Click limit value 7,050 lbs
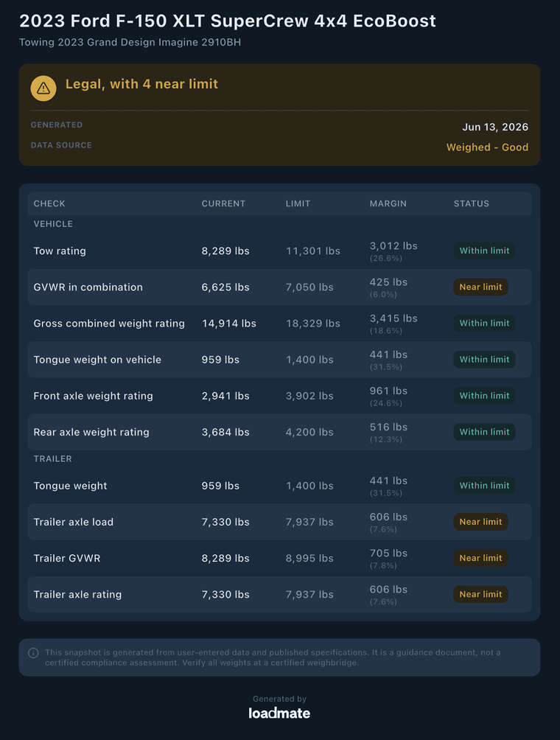 click(310, 287)
